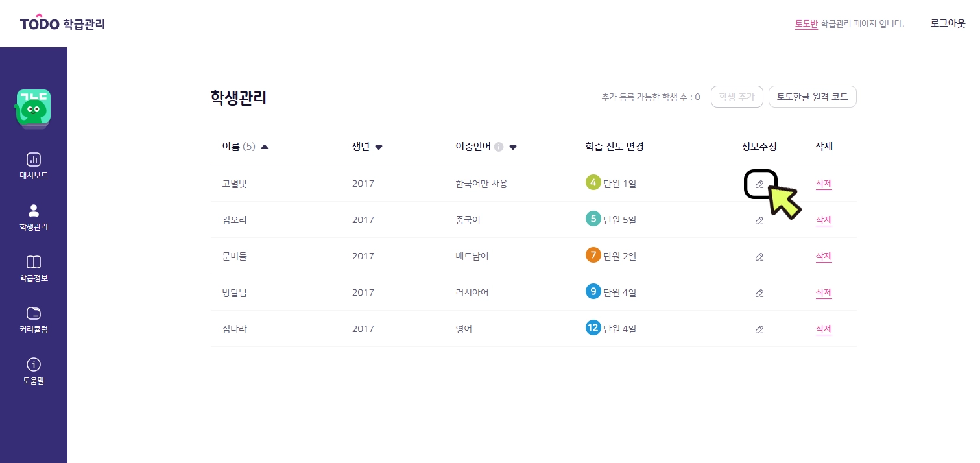Open the 커리큘럼 folder icon
This screenshot has width=980, height=463.
coord(34,313)
